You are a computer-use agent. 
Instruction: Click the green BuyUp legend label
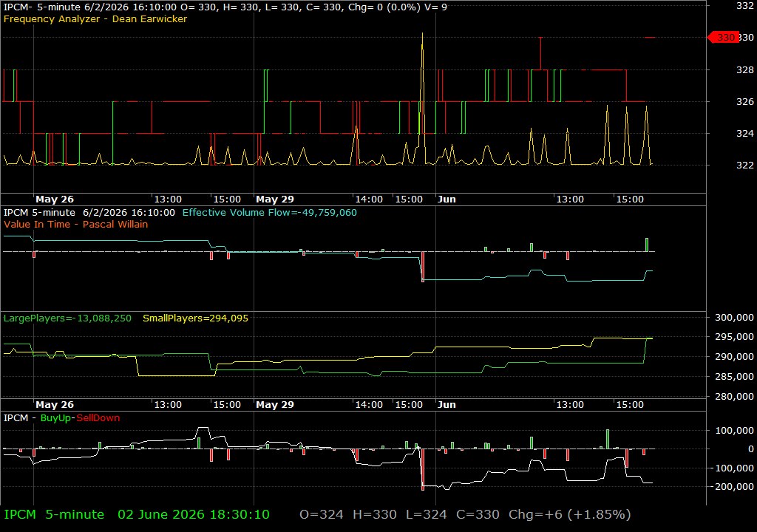(x=55, y=418)
